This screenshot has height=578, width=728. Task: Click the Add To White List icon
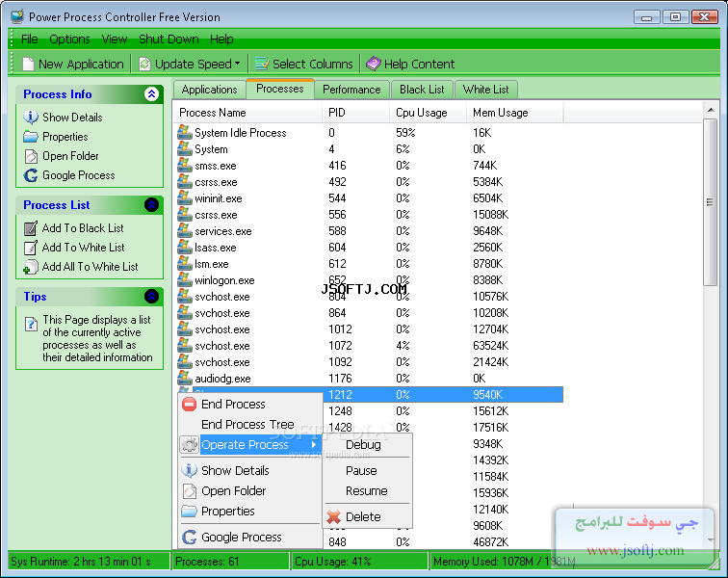(x=31, y=248)
